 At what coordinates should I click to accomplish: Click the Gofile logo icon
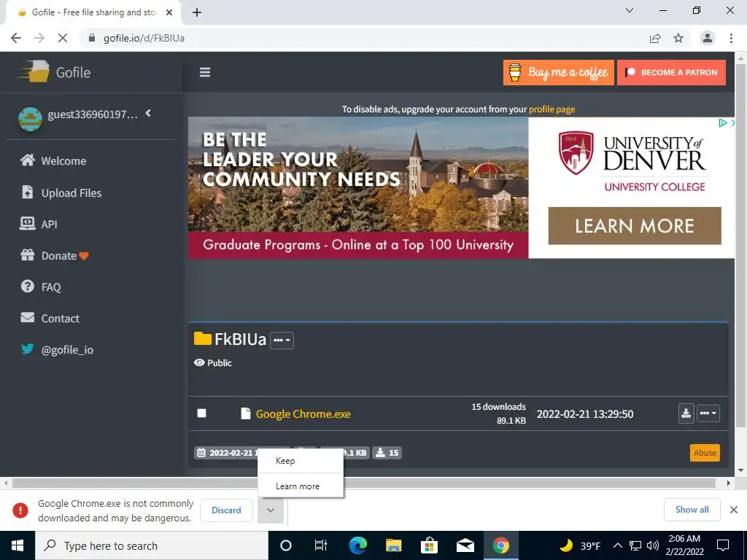[34, 72]
